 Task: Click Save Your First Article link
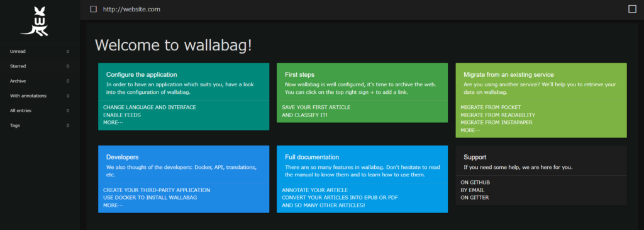tap(316, 107)
